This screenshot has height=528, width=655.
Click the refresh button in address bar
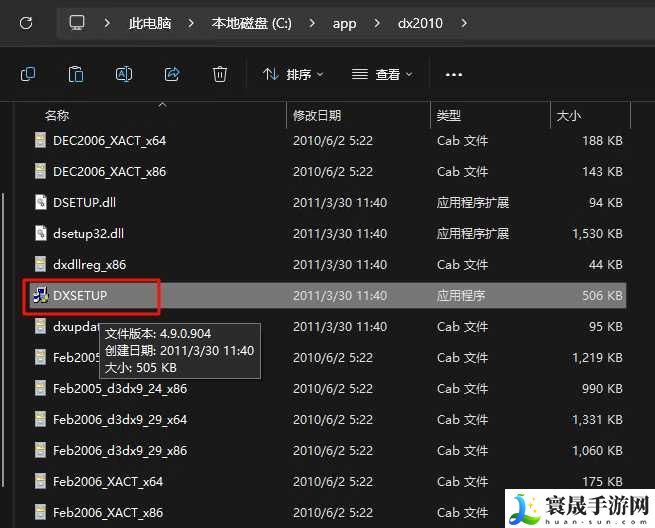click(x=26, y=22)
